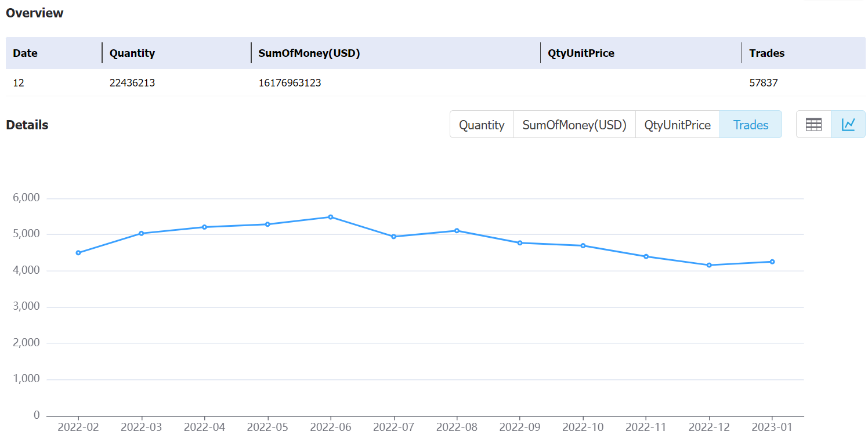Image resolution: width=868 pixels, height=435 pixels.
Task: Select the Trades tab
Action: point(751,125)
